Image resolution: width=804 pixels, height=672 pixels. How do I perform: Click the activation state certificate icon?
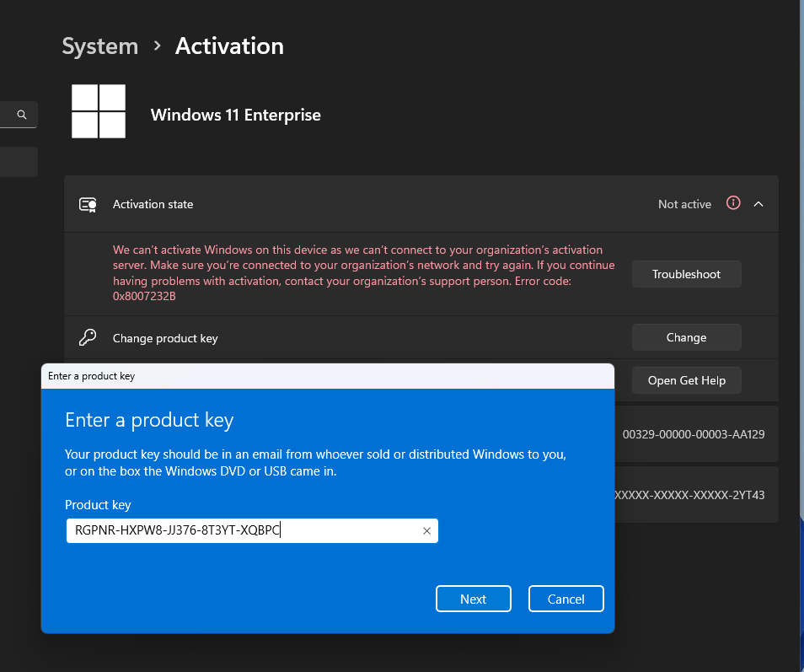tap(88, 204)
